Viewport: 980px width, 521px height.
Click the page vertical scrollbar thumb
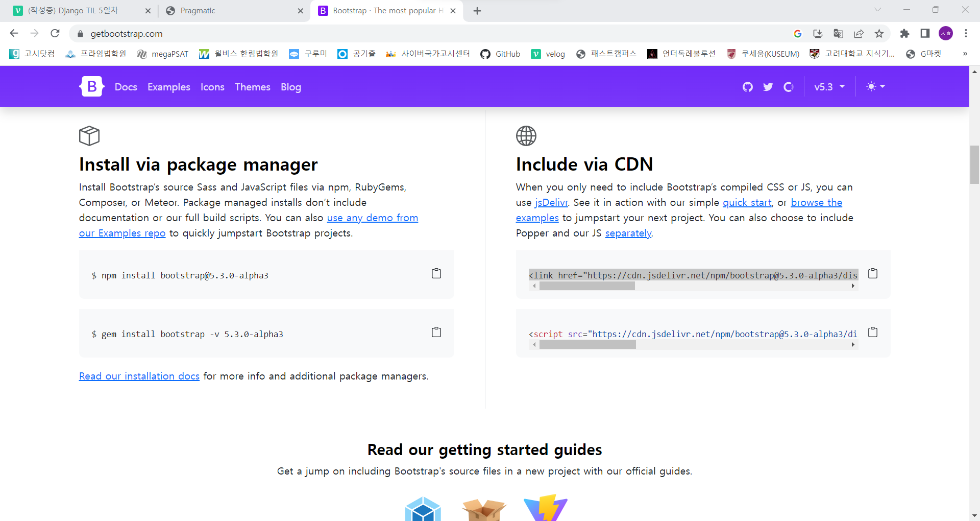click(x=974, y=164)
